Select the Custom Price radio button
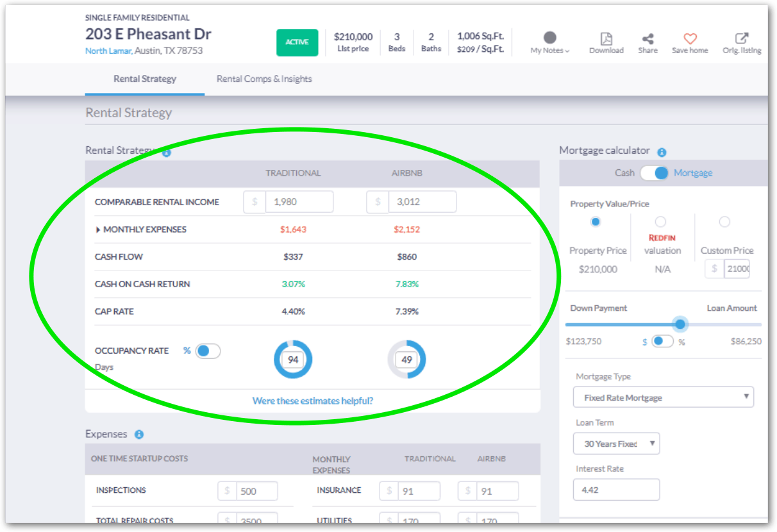 point(724,222)
